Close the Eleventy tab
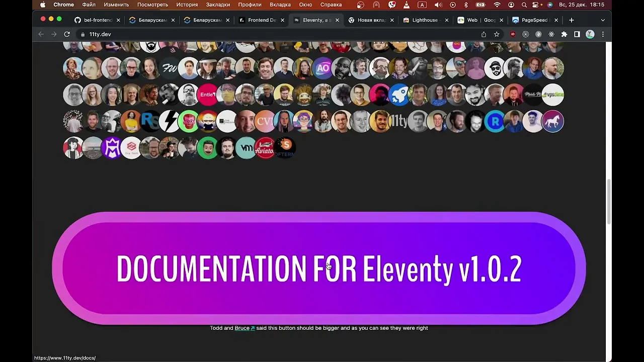 click(x=337, y=20)
